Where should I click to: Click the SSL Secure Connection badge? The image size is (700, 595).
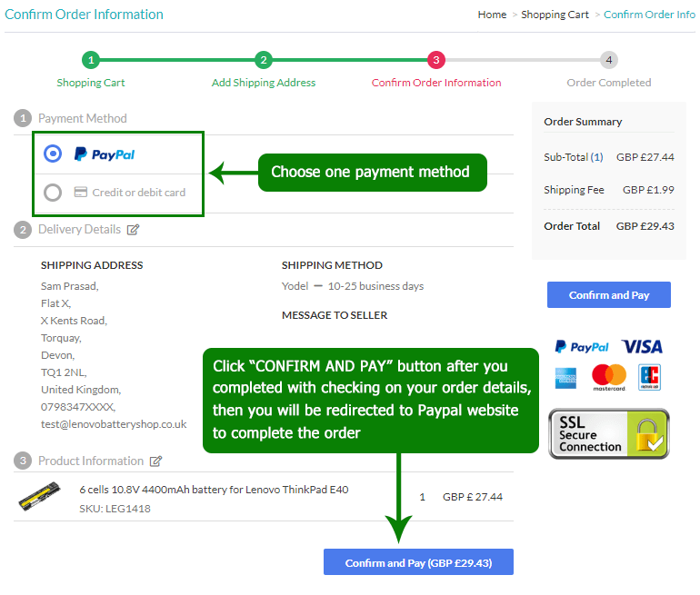click(x=608, y=433)
